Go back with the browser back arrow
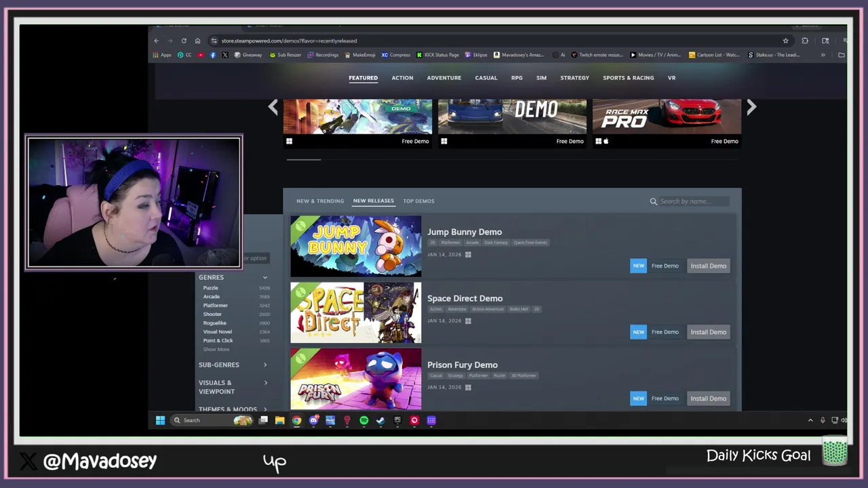Screen dimensions: 868x488 (x=157, y=41)
